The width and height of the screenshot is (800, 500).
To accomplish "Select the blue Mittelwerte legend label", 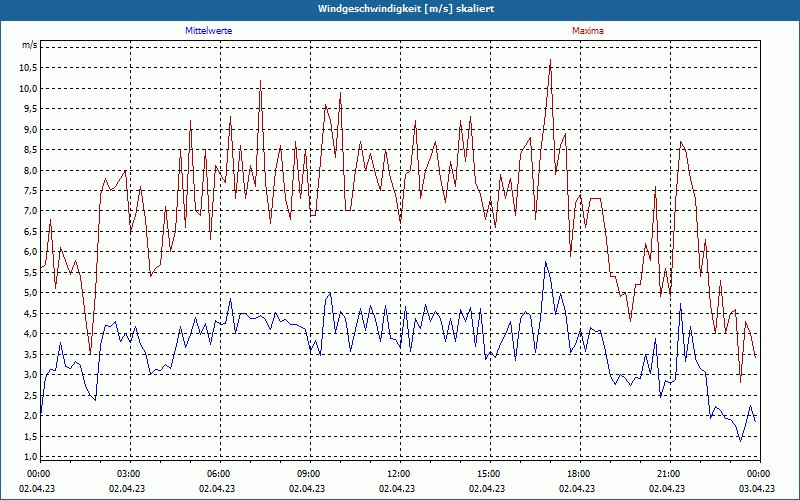I will pyautogui.click(x=208, y=31).
